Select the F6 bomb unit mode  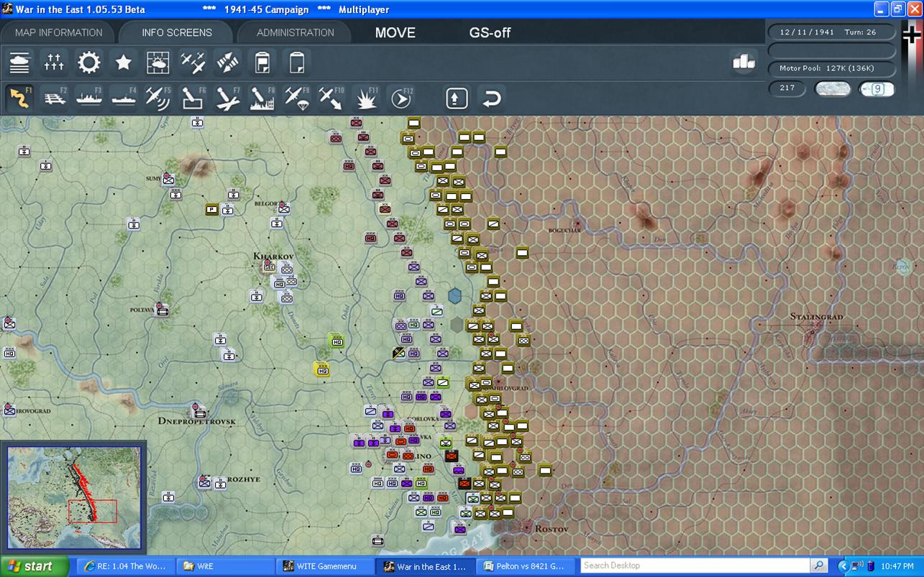click(x=193, y=98)
